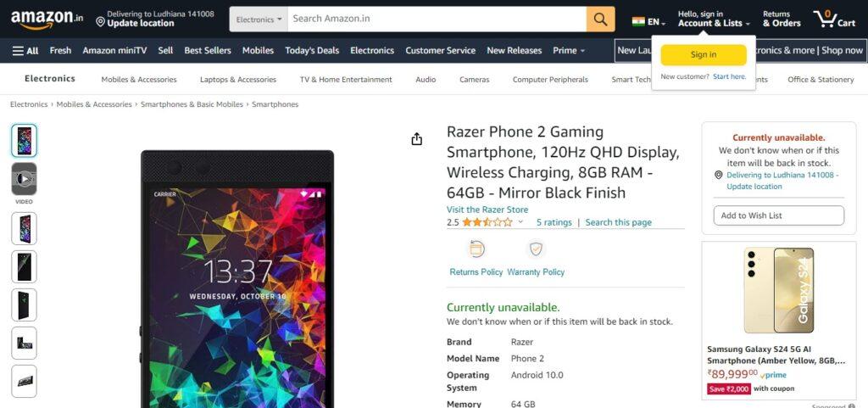Viewport: 868px width, 408px height.
Task: Play the product VIDEO thumbnail
Action: click(24, 179)
